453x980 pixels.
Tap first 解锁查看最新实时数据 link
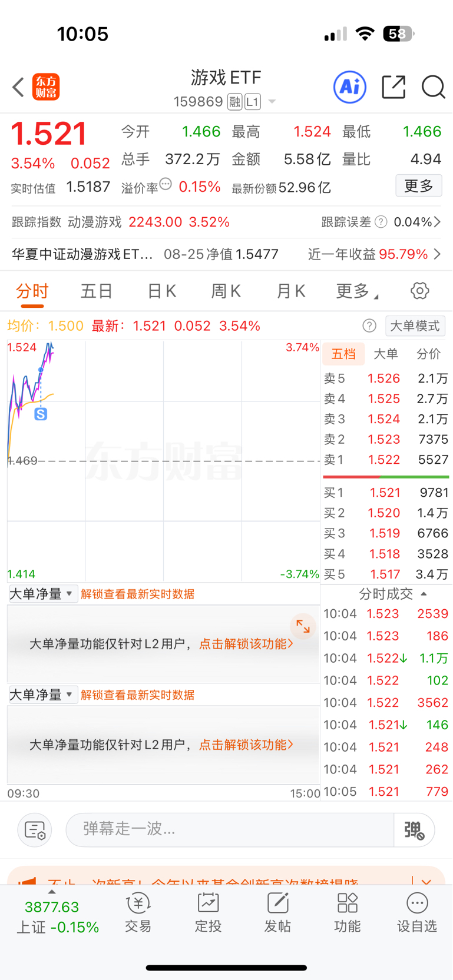[138, 594]
